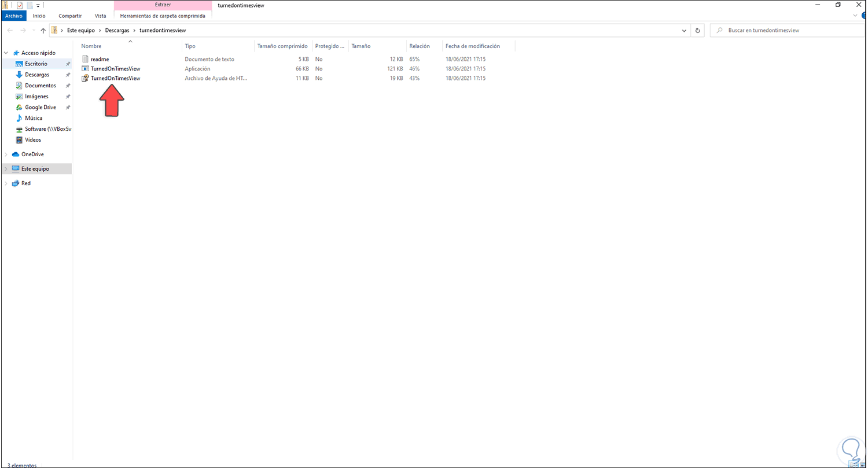
Task: Select OneDrive in the navigation pane
Action: [x=32, y=154]
